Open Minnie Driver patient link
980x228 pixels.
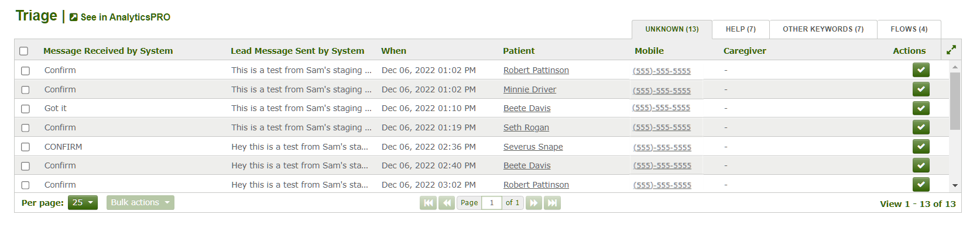coord(530,89)
